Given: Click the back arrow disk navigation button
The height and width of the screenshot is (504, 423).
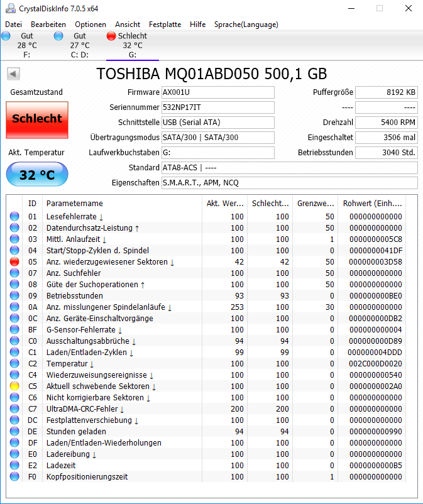Looking at the screenshot, I should 13,74.
